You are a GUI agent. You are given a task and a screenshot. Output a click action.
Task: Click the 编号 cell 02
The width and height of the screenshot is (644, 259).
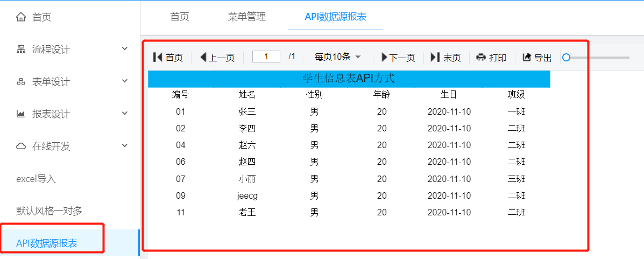181,128
